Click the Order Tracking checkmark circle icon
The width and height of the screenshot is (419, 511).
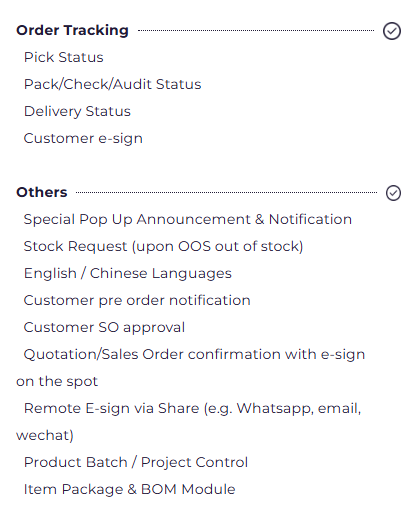pyautogui.click(x=392, y=31)
